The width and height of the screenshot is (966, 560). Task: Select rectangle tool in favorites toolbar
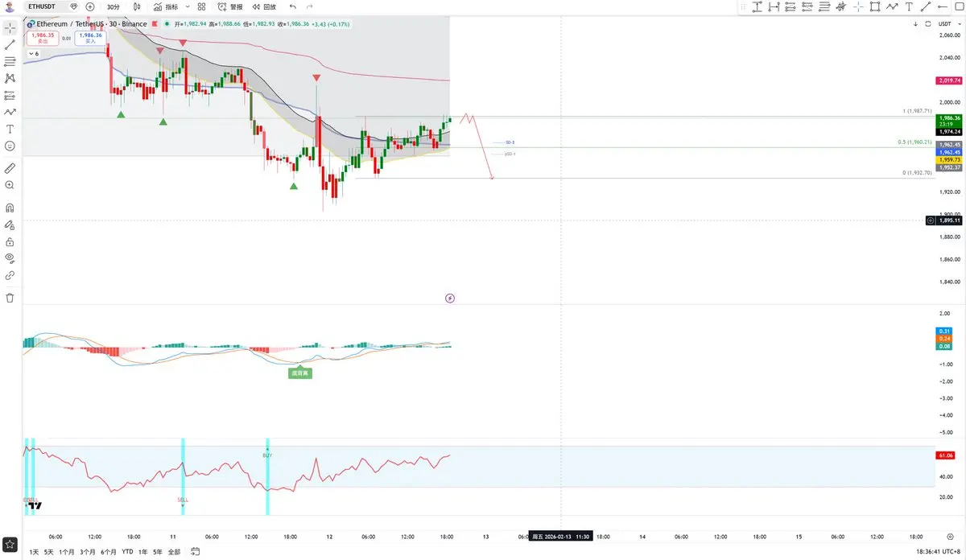(x=875, y=6)
